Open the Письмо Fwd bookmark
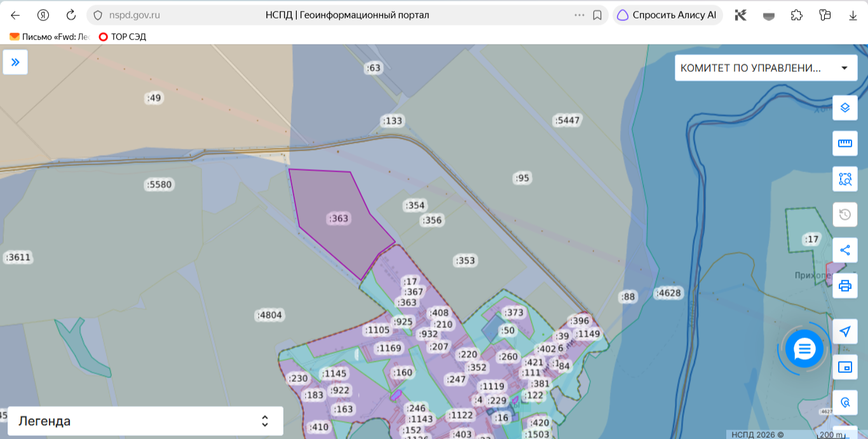The height and width of the screenshot is (439, 868). [50, 37]
